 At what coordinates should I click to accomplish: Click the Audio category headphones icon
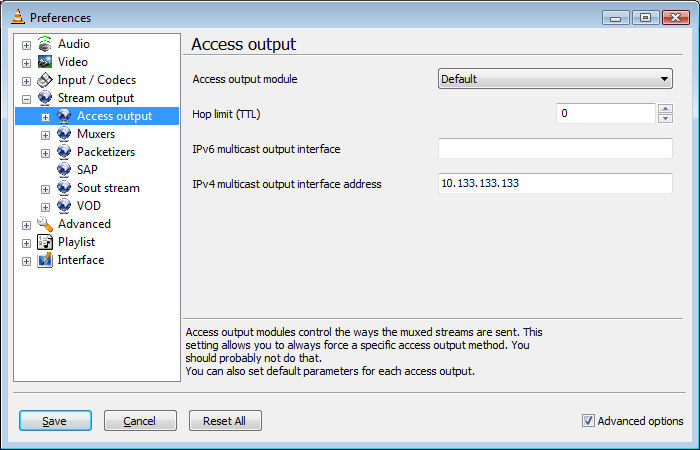[x=45, y=44]
